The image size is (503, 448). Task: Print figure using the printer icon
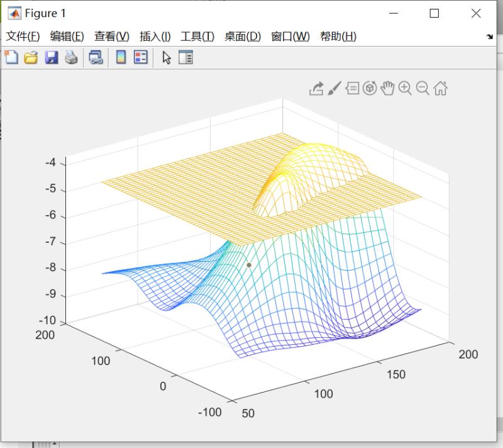pyautogui.click(x=71, y=58)
